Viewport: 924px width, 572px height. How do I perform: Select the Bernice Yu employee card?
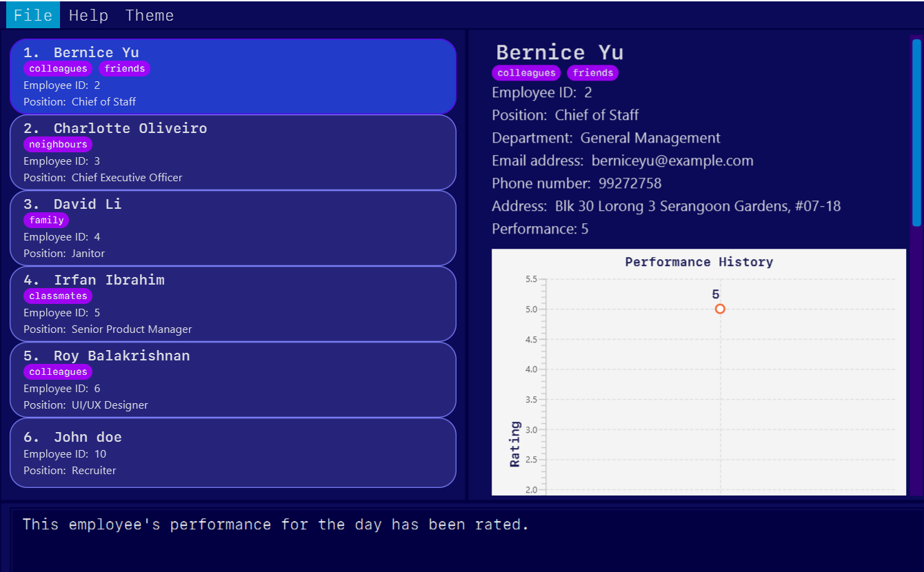tap(233, 76)
